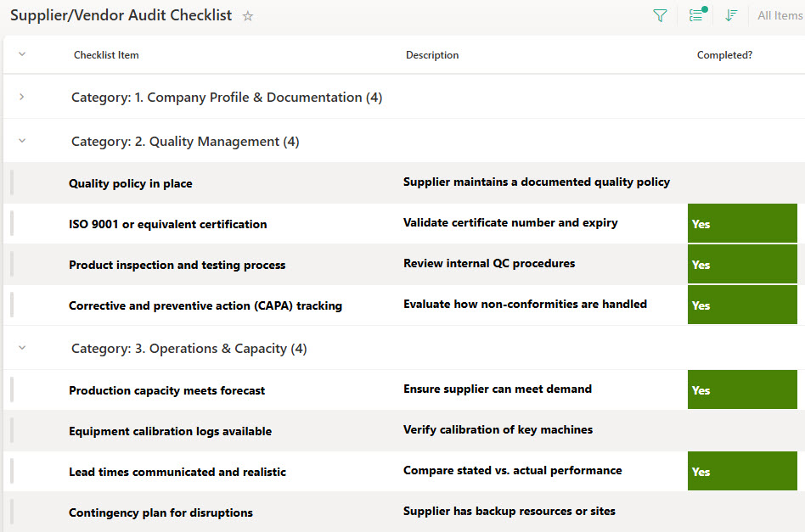The image size is (805, 532).
Task: Collapse Category 3 Operations & Capacity group
Action: click(22, 348)
